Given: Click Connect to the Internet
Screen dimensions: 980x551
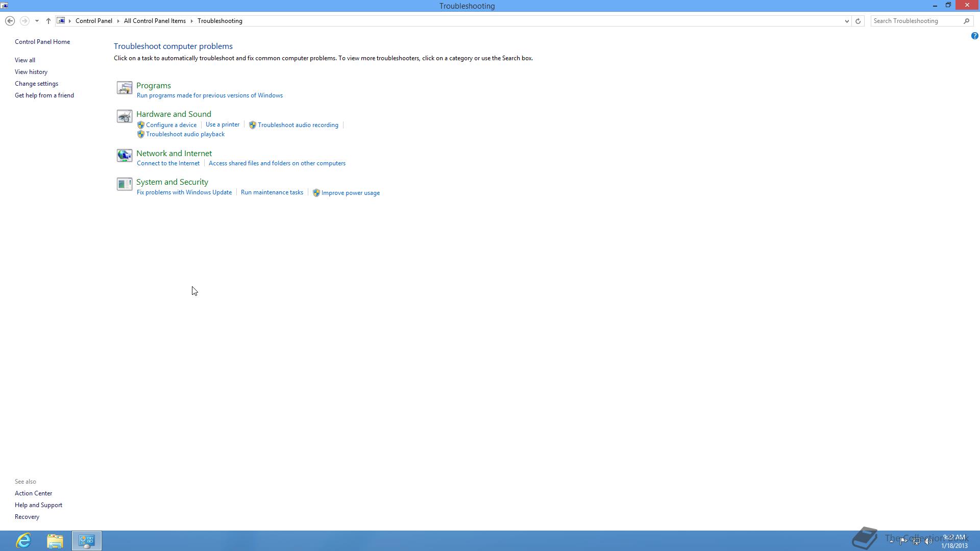Looking at the screenshot, I should [x=168, y=163].
